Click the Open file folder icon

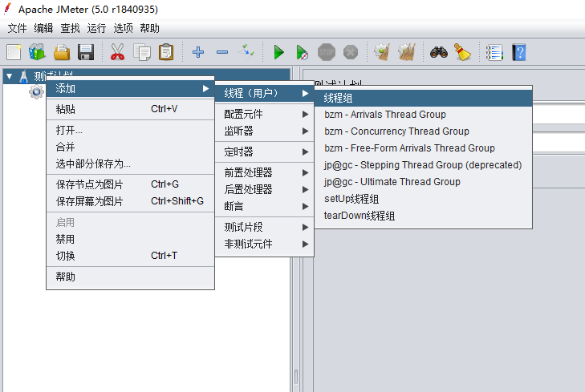click(62, 52)
